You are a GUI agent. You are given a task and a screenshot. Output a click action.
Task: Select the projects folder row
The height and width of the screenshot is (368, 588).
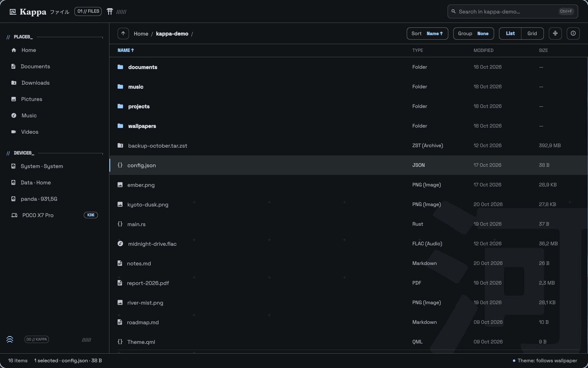pos(349,106)
